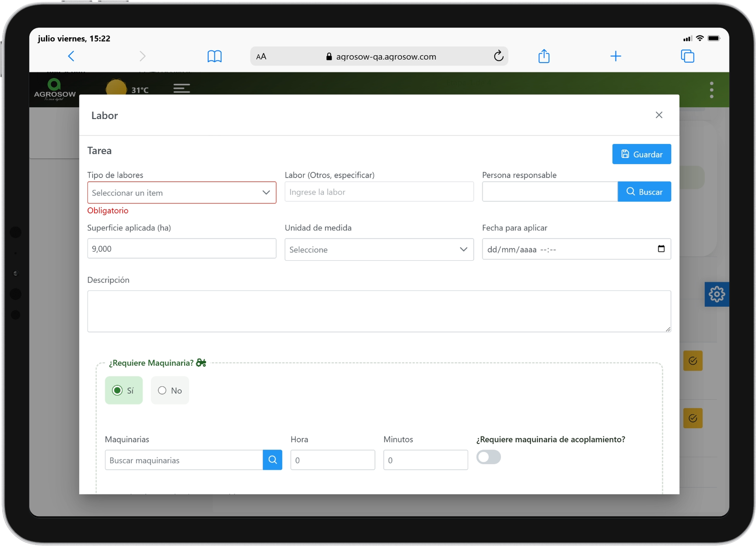Click the tractor icon beside Requiere Maquinaria
Screen dimensions: 756x546
click(x=201, y=363)
